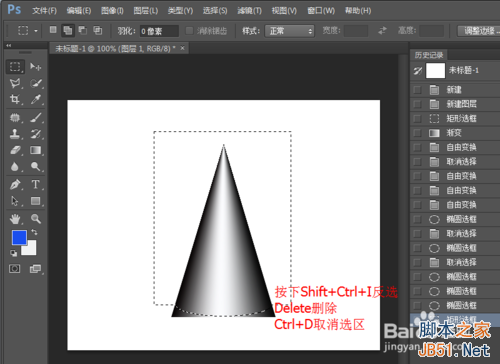Open the 图层(L) menu

tap(146, 11)
